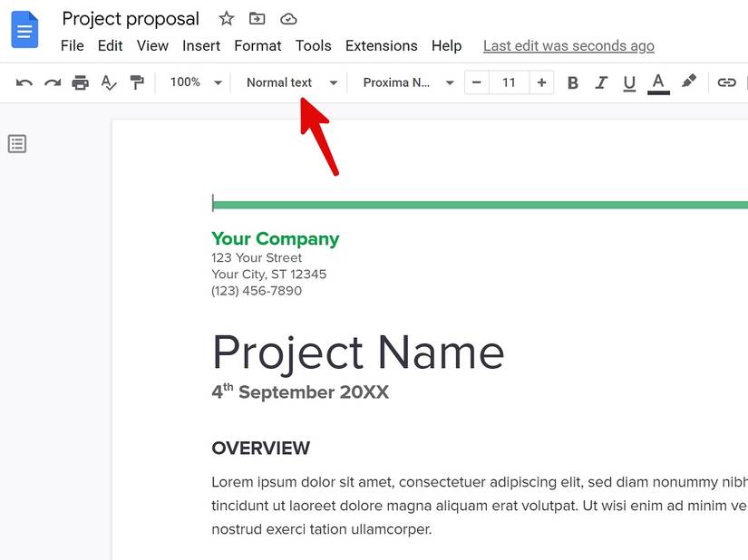Toggle underline formatting

[629, 82]
